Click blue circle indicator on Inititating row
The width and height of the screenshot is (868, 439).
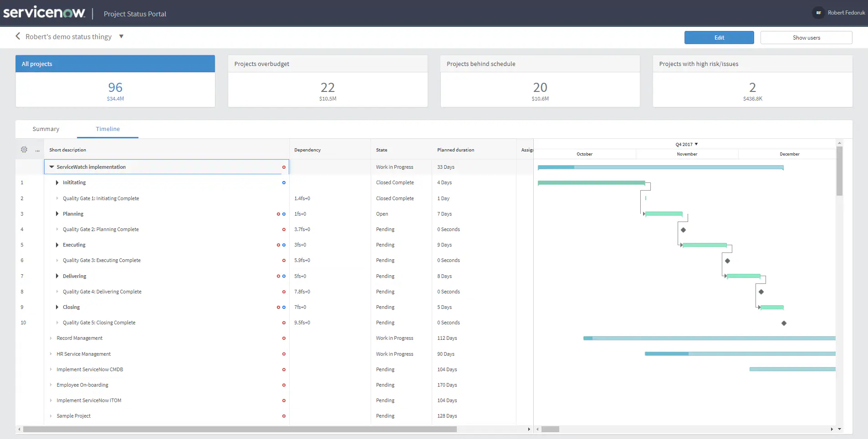coord(284,183)
